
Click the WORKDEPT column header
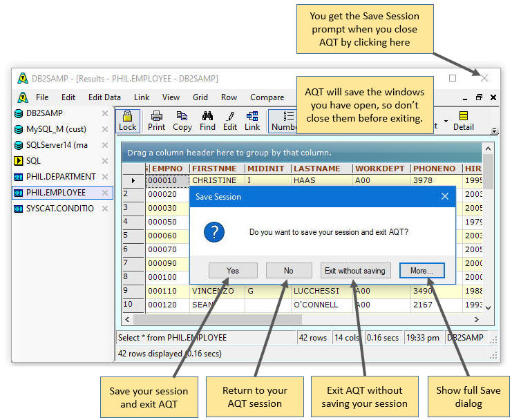coord(380,169)
